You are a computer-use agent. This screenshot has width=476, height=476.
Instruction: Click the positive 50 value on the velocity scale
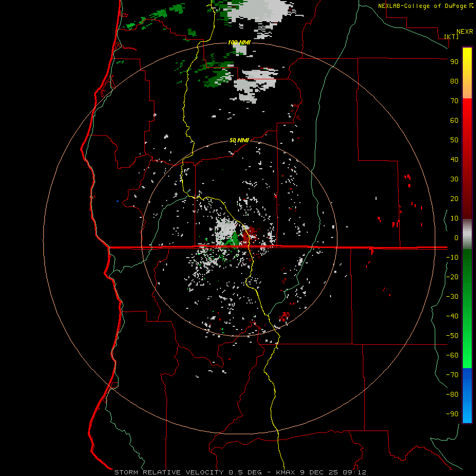pyautogui.click(x=454, y=140)
